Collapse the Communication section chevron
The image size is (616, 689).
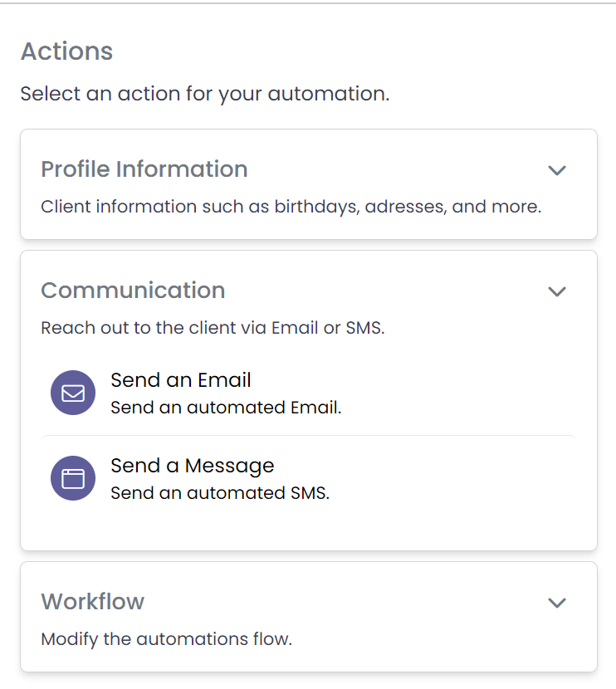coord(556,291)
